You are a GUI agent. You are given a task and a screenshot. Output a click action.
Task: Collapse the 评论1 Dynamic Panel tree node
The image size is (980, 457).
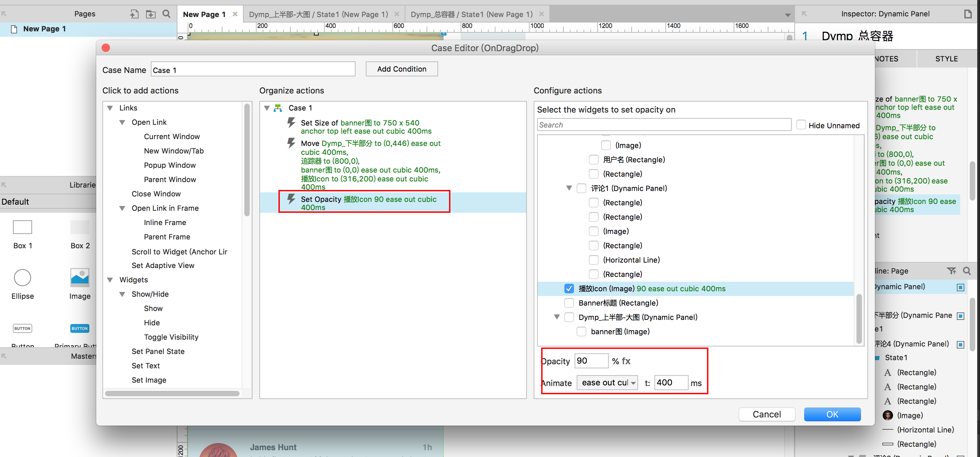pyautogui.click(x=569, y=188)
